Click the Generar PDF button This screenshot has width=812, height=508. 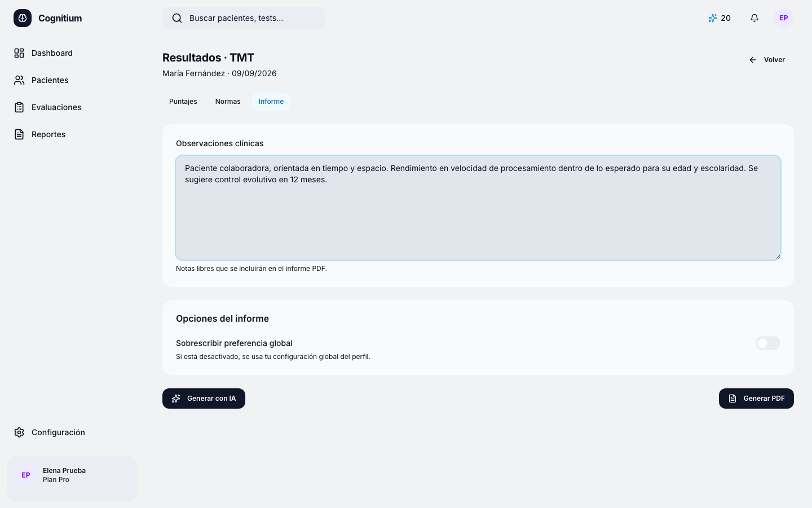[x=756, y=398]
